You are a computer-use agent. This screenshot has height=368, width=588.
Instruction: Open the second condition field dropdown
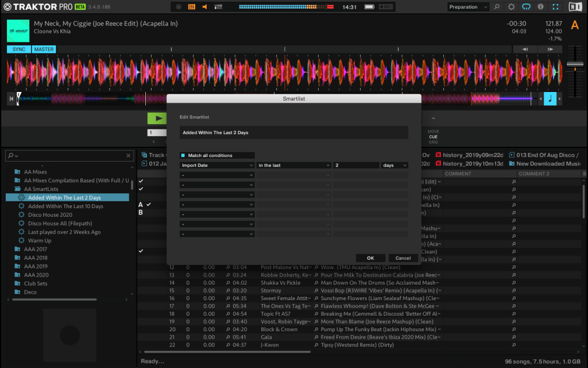click(217, 175)
